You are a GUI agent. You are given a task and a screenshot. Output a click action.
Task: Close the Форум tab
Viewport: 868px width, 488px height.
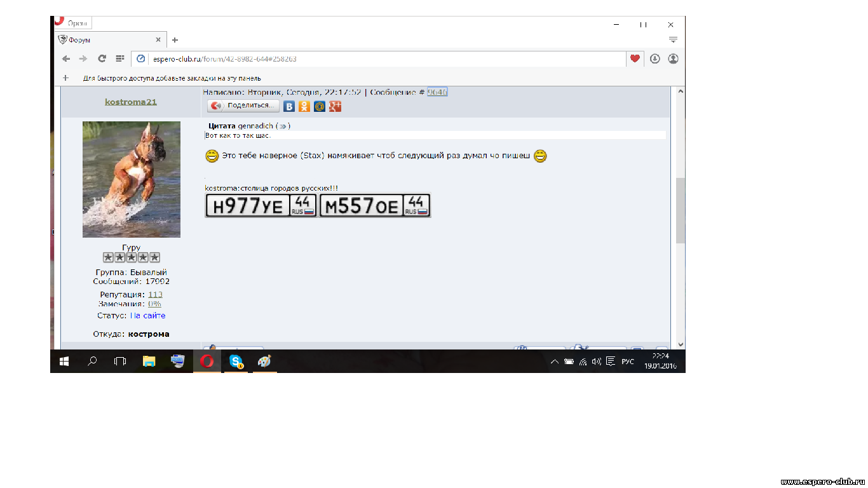click(x=158, y=40)
